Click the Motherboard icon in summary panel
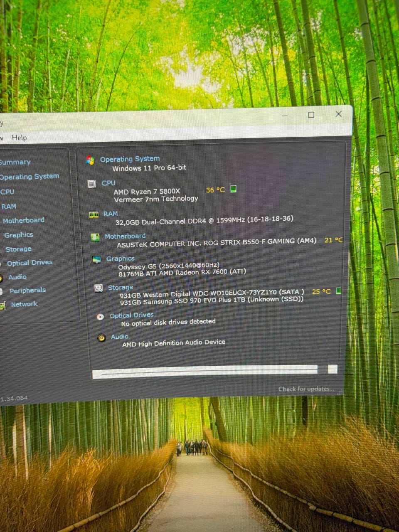The width and height of the screenshot is (399, 532). [95, 237]
